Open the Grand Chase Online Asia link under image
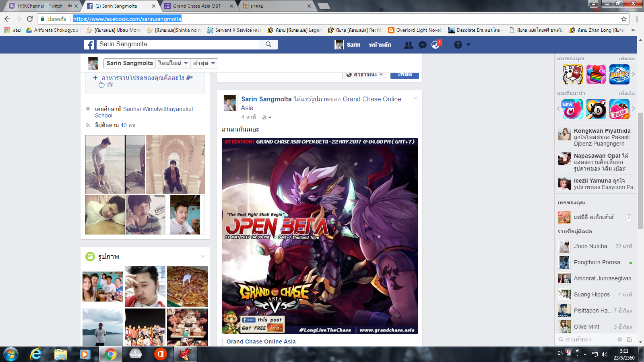The width and height of the screenshot is (644, 362). pos(261,341)
